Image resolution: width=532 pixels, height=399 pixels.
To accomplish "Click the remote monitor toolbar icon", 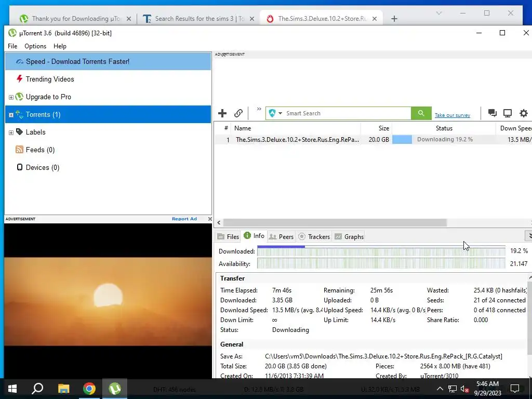I will 508,113.
